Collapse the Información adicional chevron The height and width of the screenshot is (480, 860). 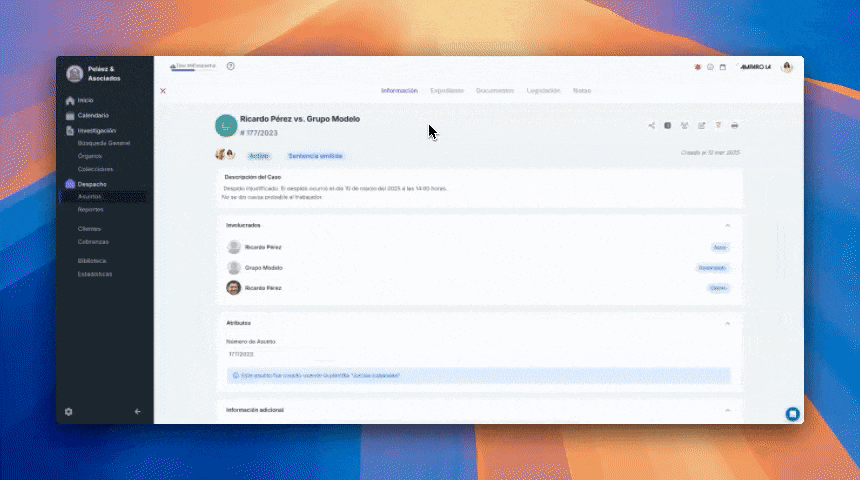[727, 410]
